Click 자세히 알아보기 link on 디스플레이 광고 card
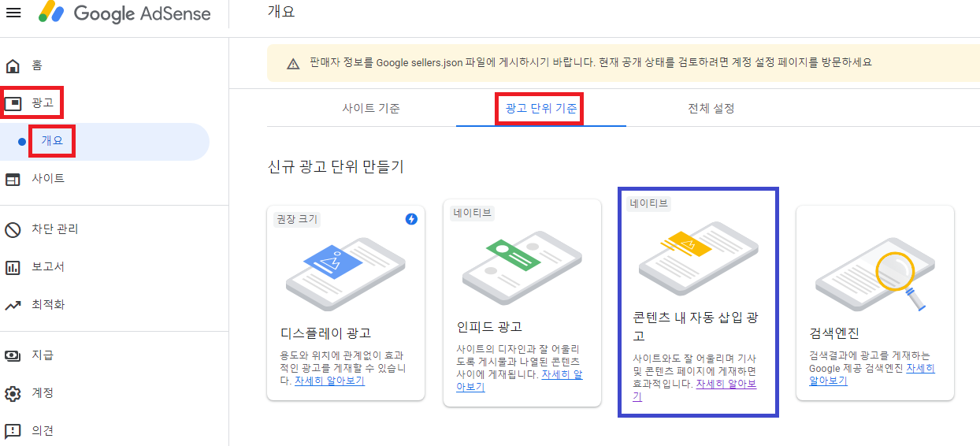The image size is (980, 446). tap(329, 381)
